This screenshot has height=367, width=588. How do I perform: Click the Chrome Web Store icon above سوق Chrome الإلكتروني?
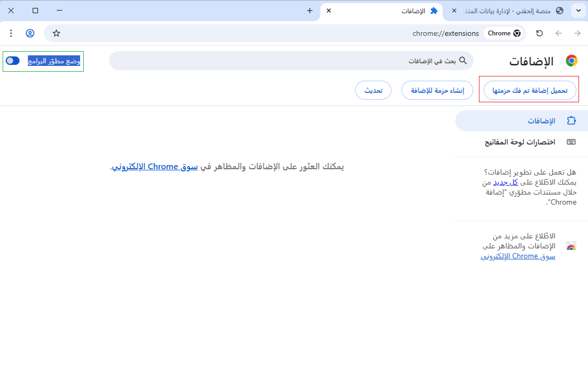tap(571, 246)
